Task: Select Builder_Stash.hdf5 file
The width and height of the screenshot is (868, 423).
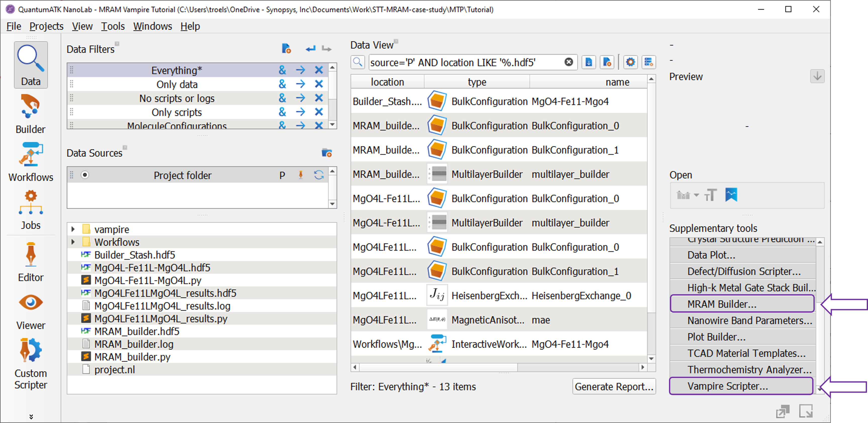Action: click(135, 255)
